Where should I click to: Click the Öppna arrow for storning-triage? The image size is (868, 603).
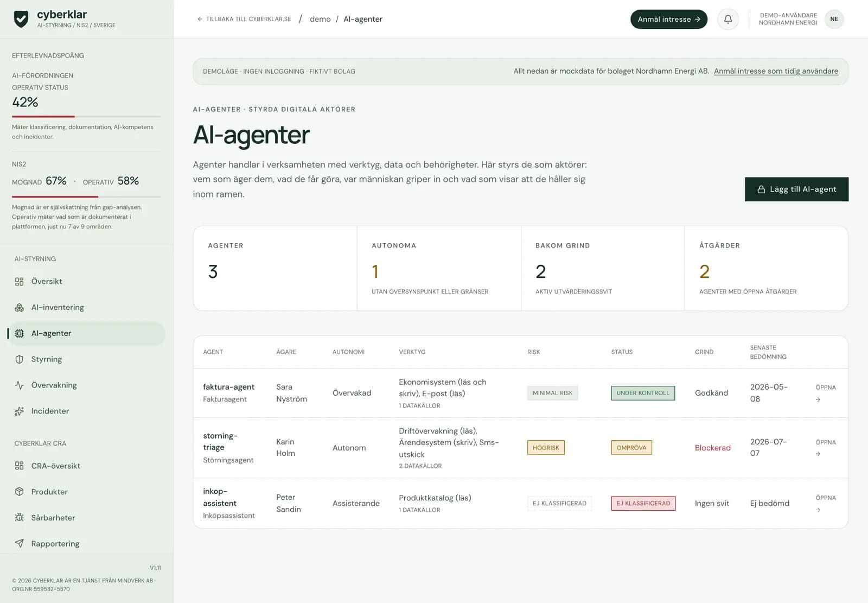(818, 454)
